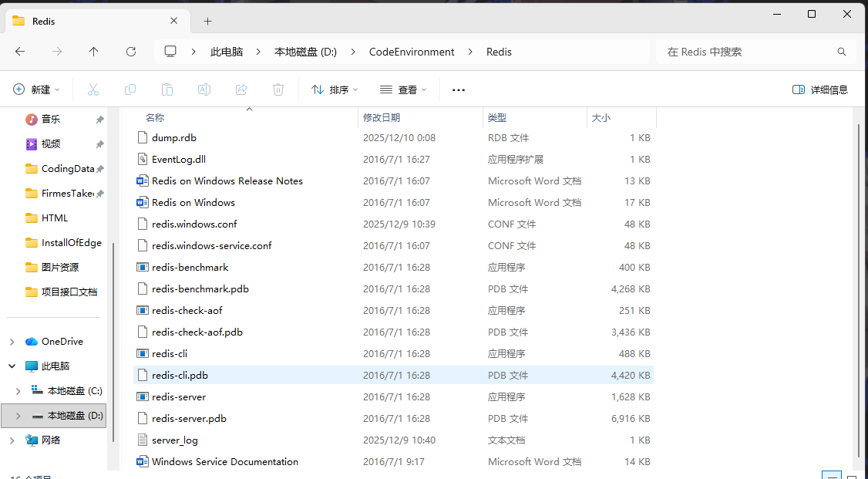
Task: Collapse the 此电脑 tree node
Action: point(12,366)
